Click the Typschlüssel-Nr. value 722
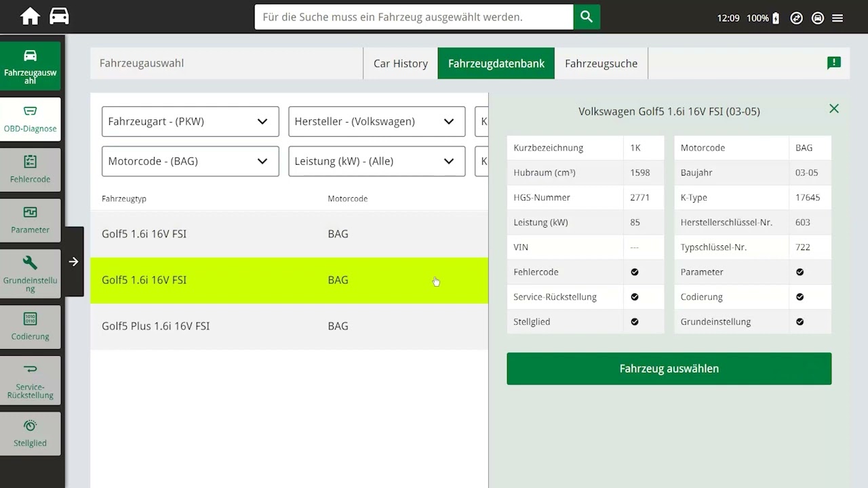This screenshot has height=488, width=868. pos(803,247)
